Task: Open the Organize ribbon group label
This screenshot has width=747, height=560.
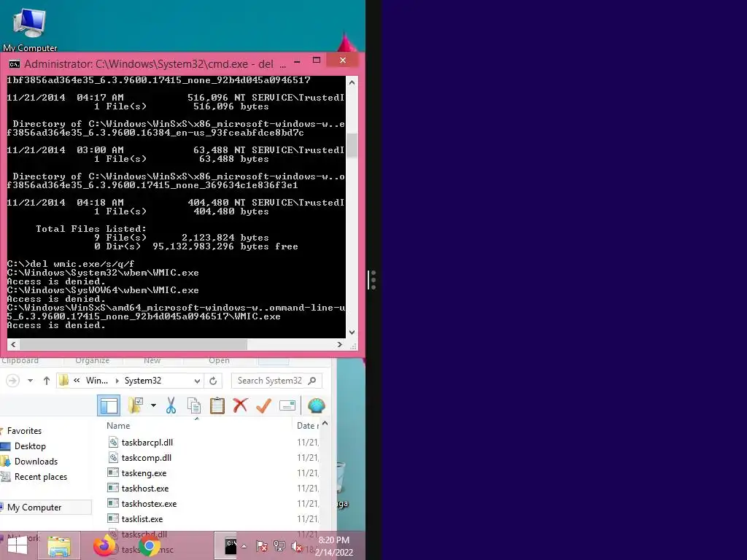Action: 93,360
